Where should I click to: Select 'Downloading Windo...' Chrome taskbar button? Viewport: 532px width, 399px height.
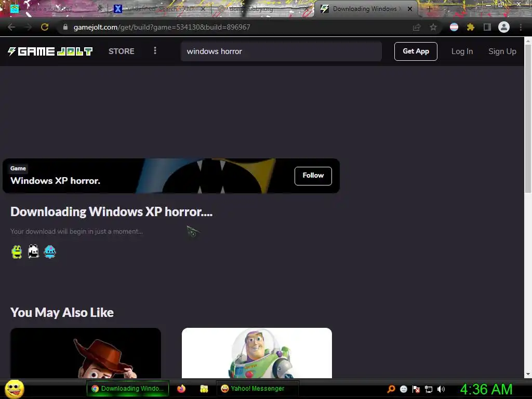point(128,389)
